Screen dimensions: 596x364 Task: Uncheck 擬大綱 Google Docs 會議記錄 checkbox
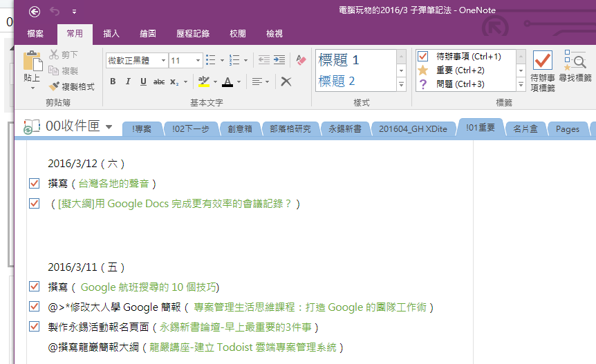tap(34, 204)
